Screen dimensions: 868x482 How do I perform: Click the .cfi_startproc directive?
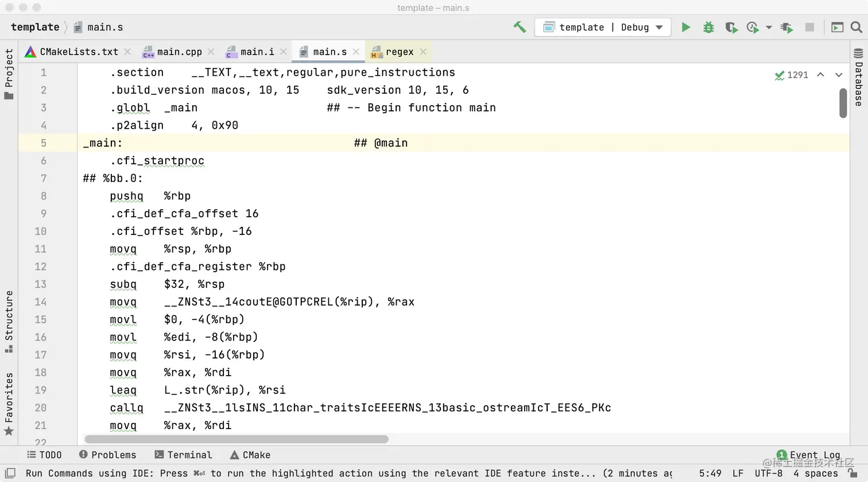(157, 161)
